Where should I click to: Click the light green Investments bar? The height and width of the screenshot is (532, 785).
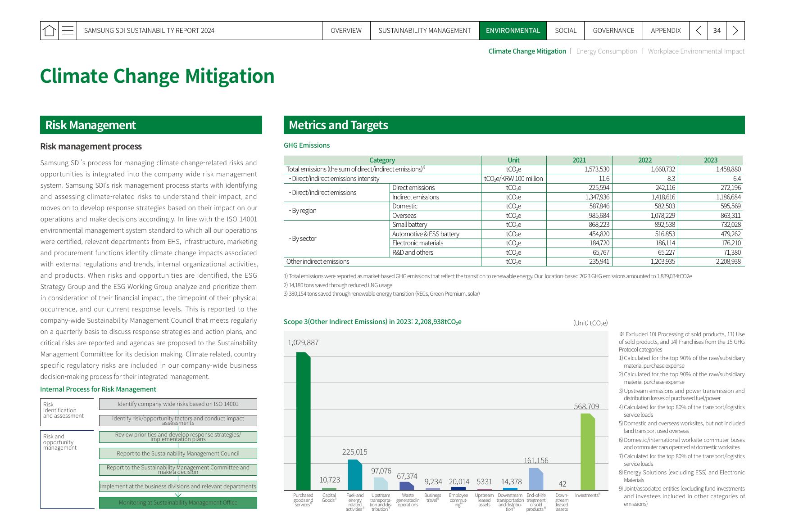pos(588,452)
